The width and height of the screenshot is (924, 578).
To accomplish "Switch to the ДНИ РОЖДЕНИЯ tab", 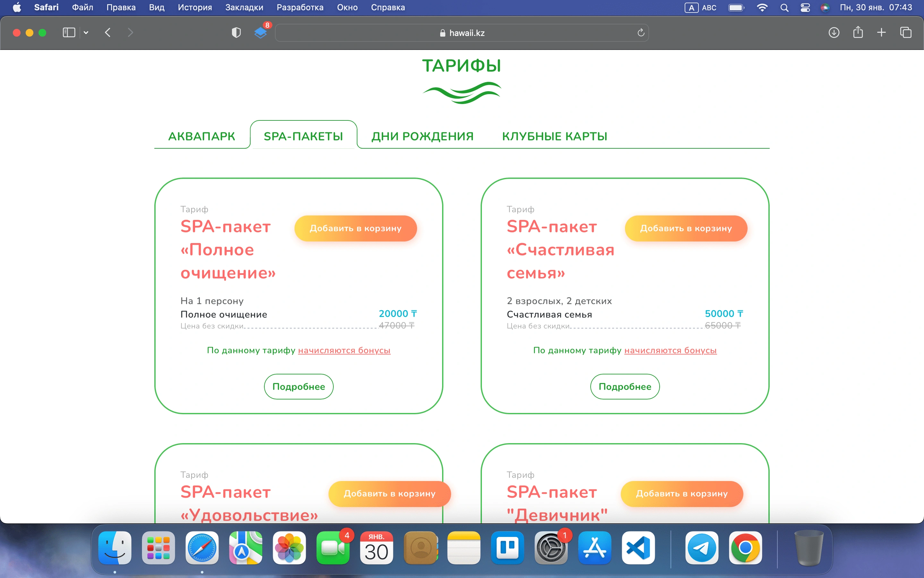I will click(422, 136).
